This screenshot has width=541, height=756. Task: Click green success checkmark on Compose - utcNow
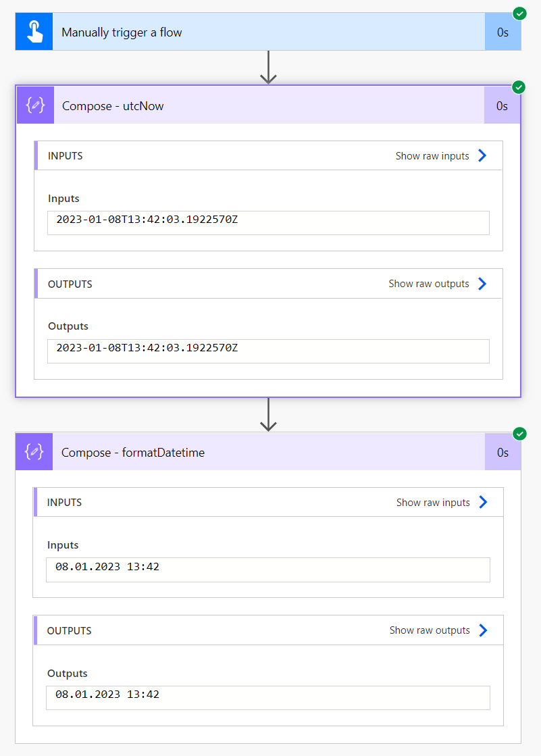519,87
